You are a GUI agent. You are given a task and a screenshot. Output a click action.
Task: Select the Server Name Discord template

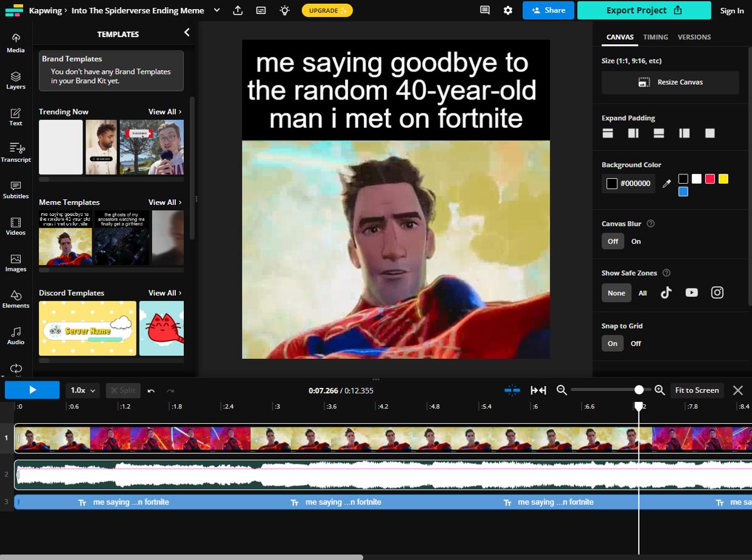(87, 328)
